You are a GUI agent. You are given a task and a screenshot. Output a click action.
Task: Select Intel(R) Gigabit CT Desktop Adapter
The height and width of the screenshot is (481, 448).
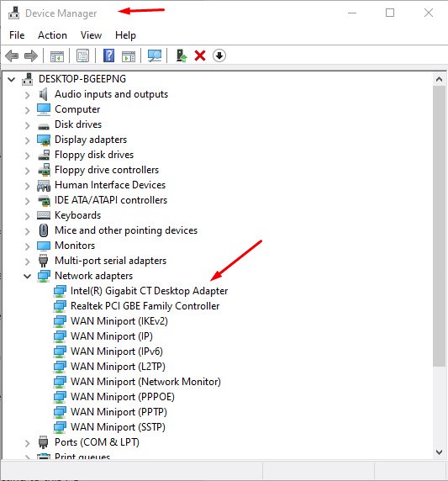[149, 291]
